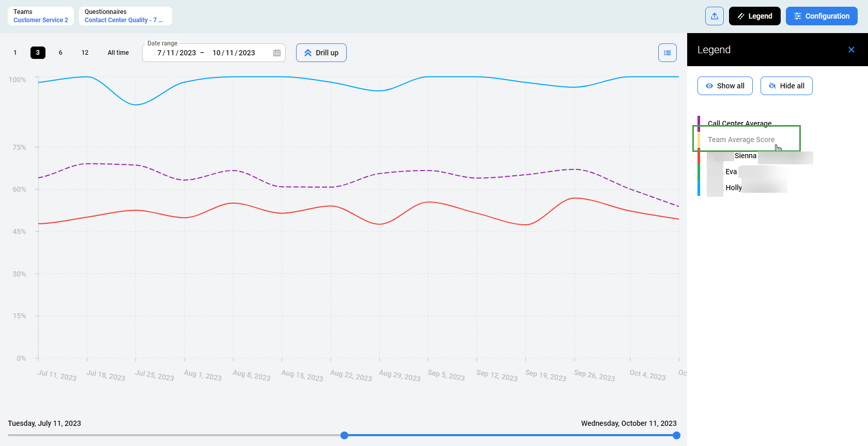
Task: Toggle the Legend panel button
Action: pos(754,16)
